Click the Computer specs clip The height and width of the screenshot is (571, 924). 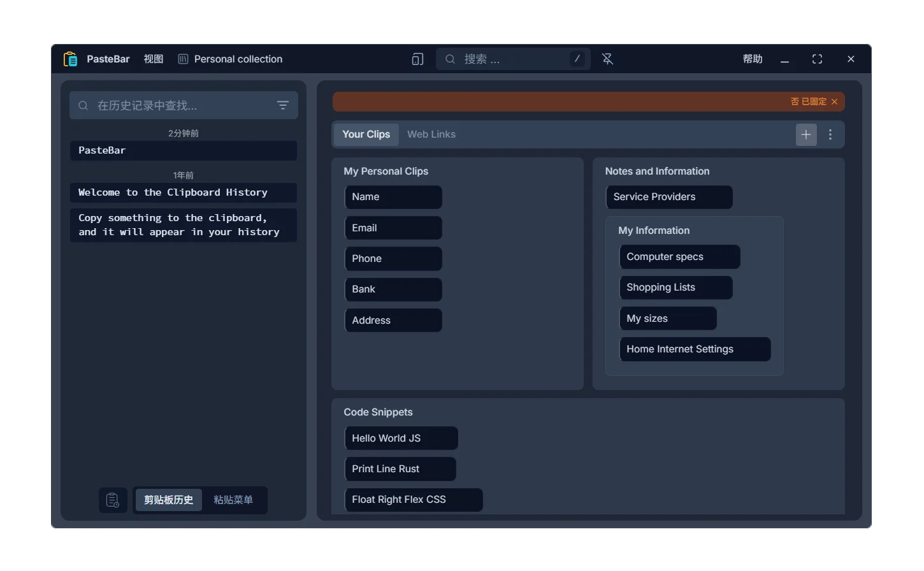coord(680,257)
